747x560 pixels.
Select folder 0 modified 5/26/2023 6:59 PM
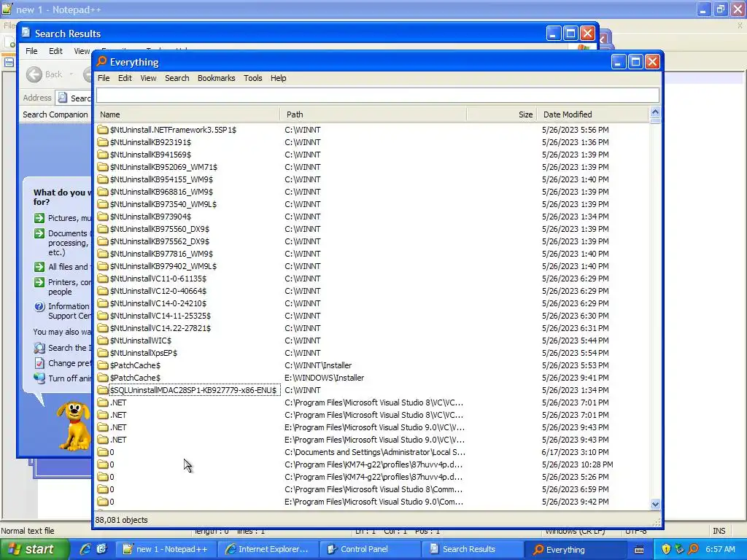(112, 489)
